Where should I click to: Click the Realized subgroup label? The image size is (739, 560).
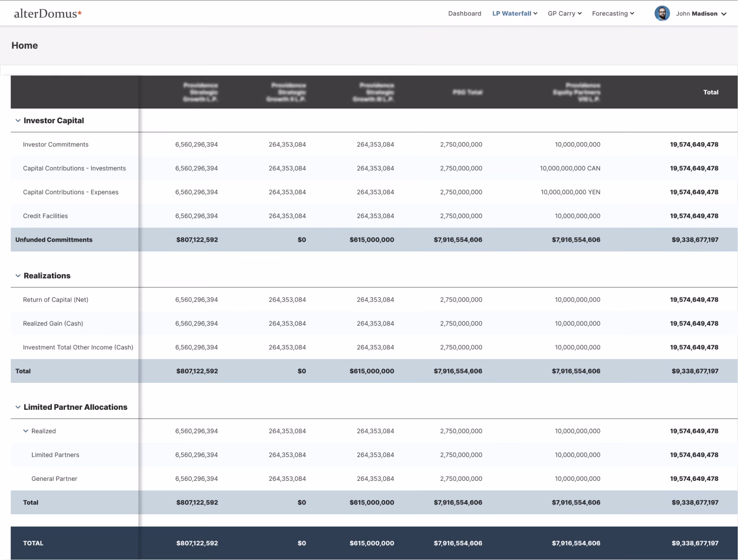[x=44, y=432]
